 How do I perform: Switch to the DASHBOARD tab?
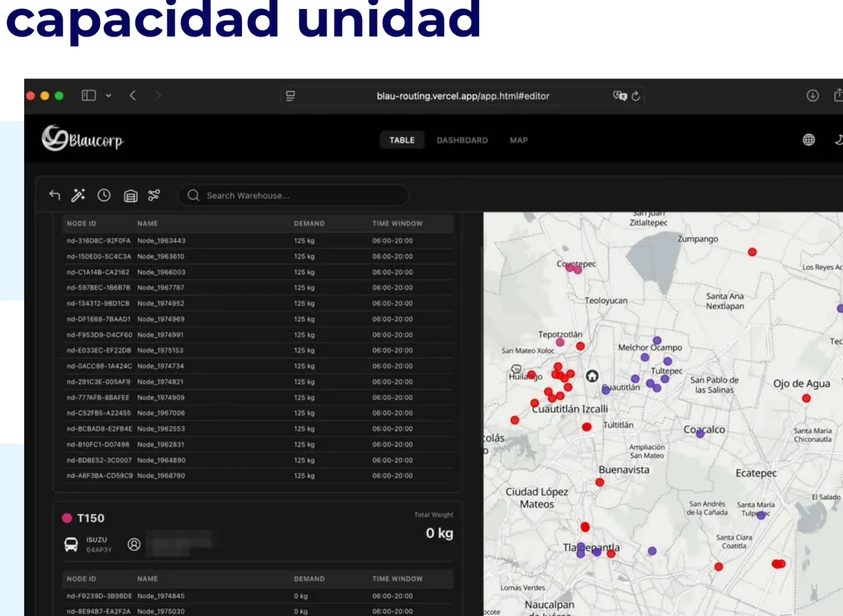tap(462, 140)
